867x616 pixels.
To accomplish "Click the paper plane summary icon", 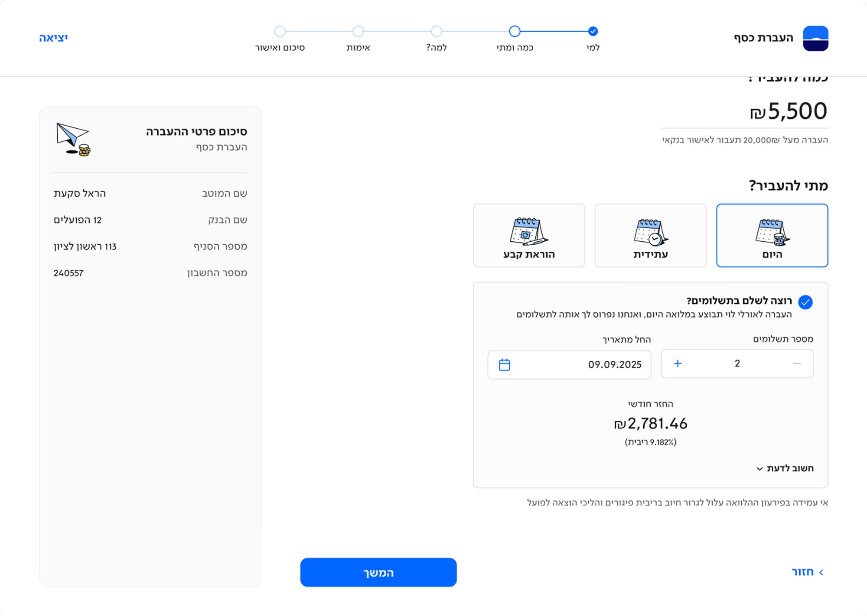I will (x=73, y=139).
